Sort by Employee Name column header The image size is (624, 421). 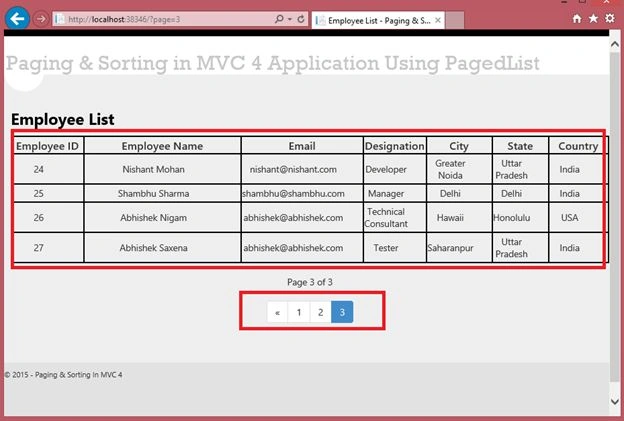click(162, 146)
